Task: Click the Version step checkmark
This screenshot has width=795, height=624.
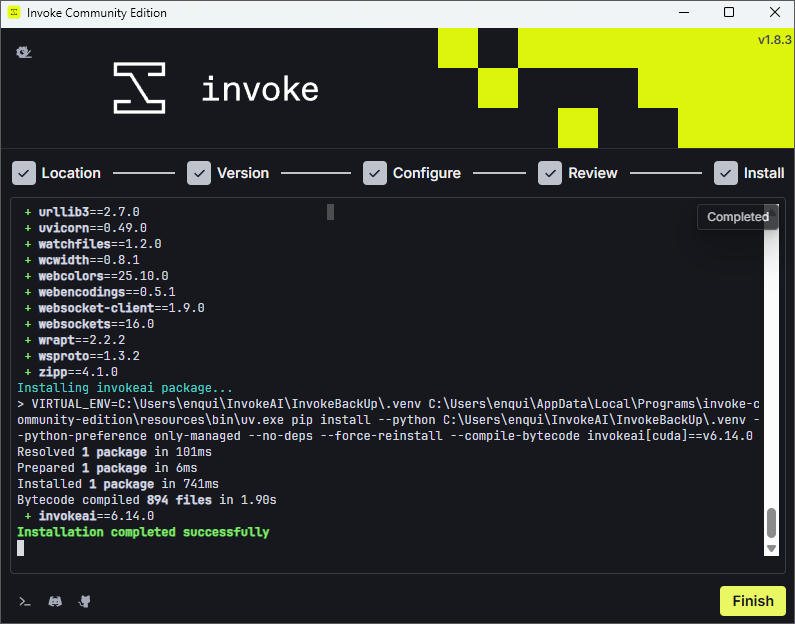Action: [x=199, y=173]
